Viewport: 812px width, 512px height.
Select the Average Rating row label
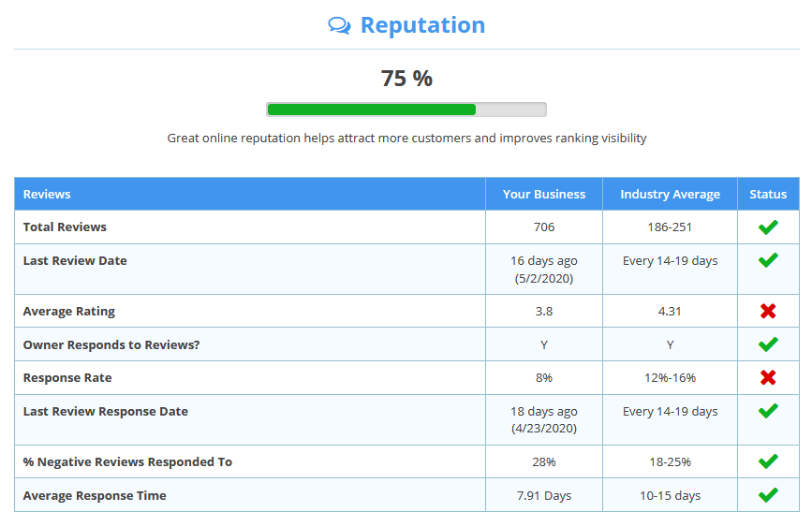point(69,311)
